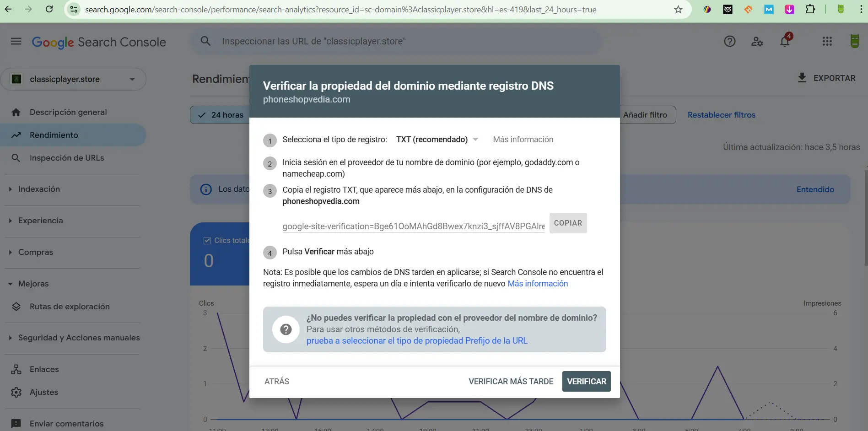Click the page vertical scrollbar
868x431 pixels.
tap(866, 219)
